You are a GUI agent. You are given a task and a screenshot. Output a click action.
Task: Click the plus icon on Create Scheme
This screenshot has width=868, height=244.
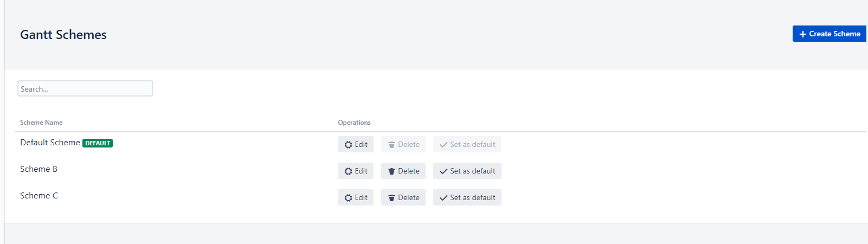click(x=803, y=34)
